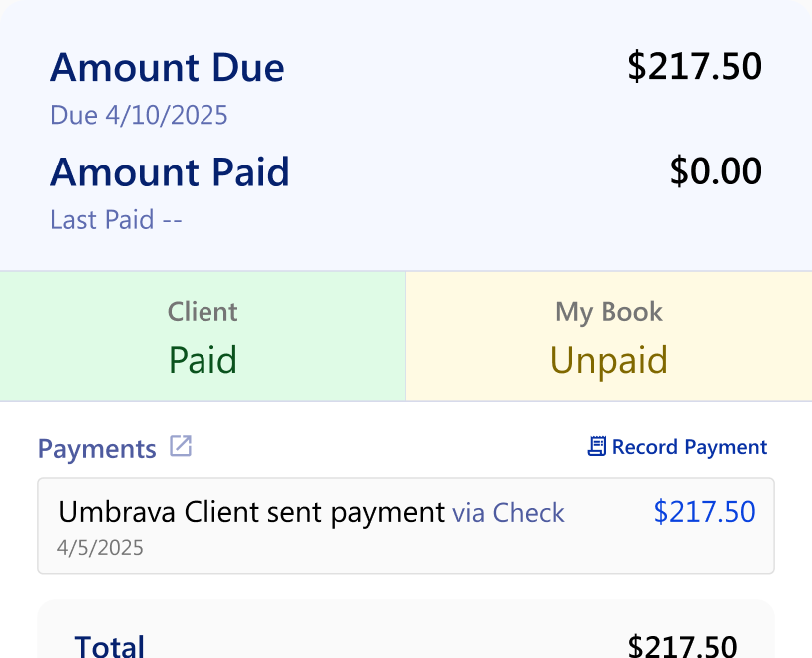Select the Client Paid status panel

[x=203, y=336]
